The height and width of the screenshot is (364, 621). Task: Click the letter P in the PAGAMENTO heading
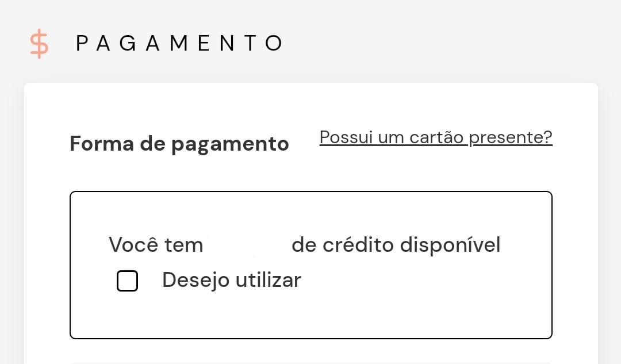(82, 43)
